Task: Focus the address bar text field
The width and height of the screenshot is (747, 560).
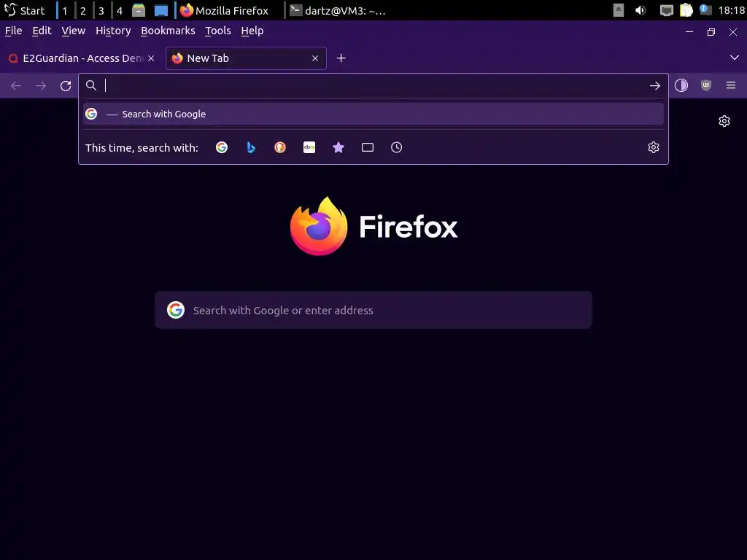Action: tap(374, 86)
